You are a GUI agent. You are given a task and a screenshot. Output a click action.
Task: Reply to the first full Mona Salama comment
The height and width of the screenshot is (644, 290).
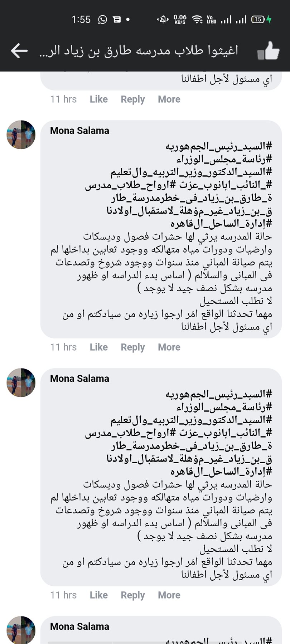pos(132,347)
